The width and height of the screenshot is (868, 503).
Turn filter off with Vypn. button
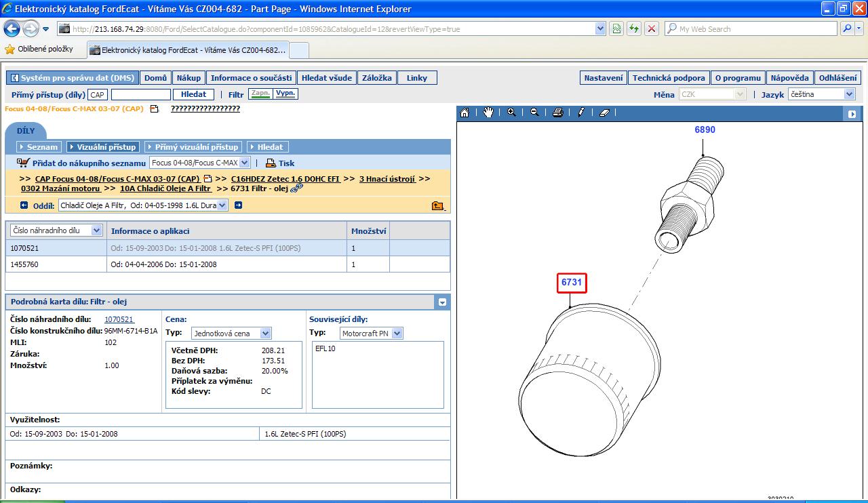click(285, 94)
